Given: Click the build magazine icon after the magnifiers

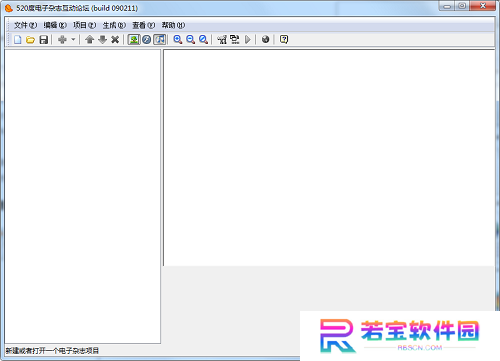Looking at the screenshot, I should point(222,40).
